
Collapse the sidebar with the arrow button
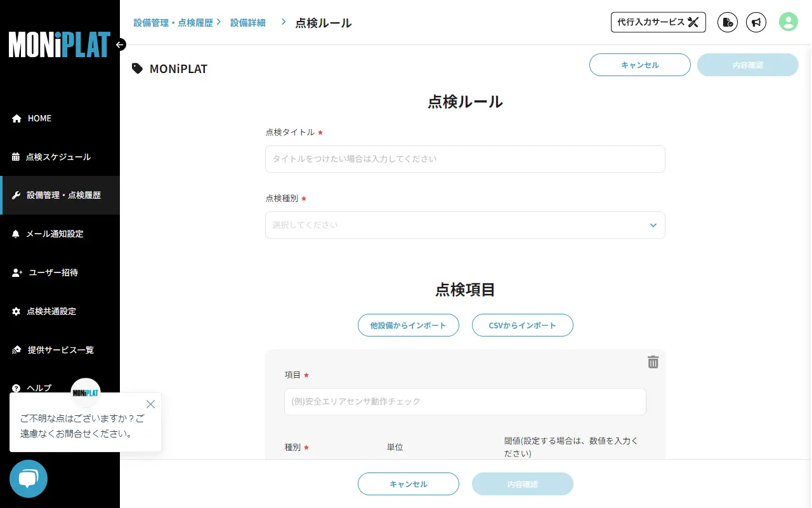coord(120,44)
